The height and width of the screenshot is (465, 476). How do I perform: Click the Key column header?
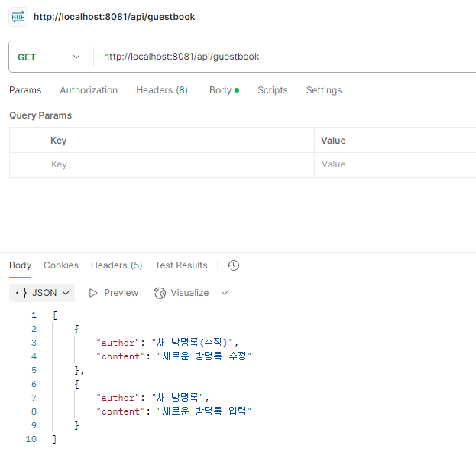coord(59,141)
